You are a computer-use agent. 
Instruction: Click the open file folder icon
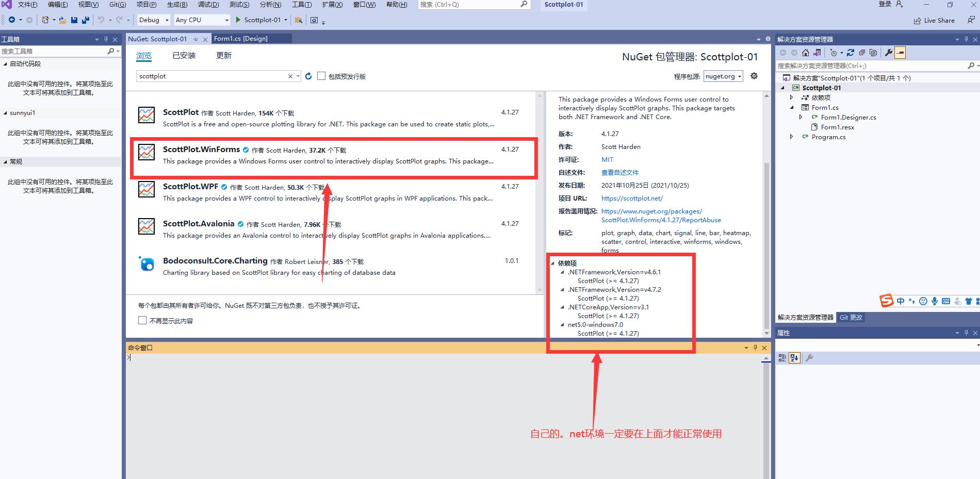(62, 20)
